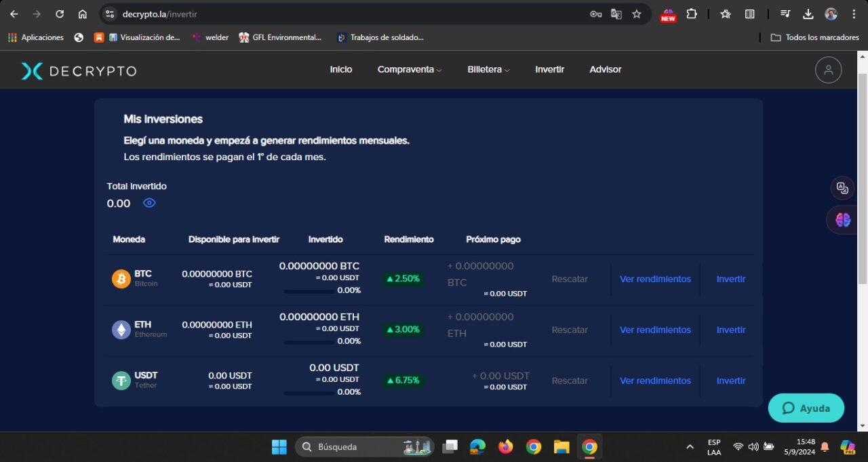Click the Tether USDT coin icon
The image size is (868, 462).
(121, 380)
